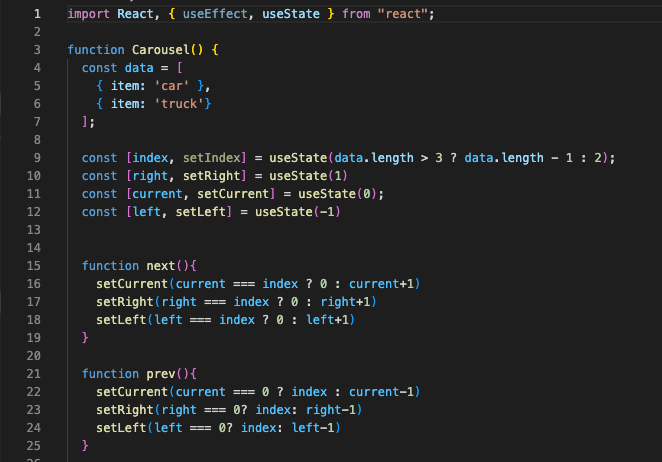Click line number 15 in the gutter
Image resolution: width=662 pixels, height=462 pixels.
(x=34, y=266)
